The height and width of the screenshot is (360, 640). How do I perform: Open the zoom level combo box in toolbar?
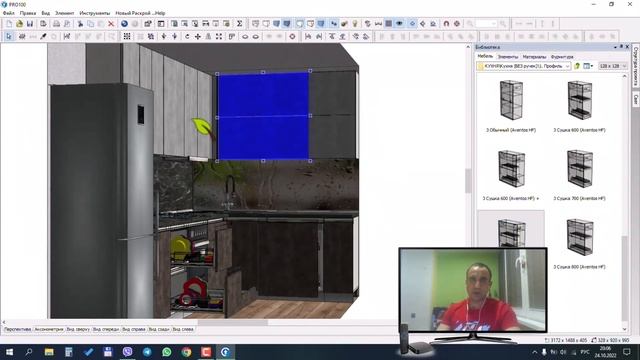(486, 24)
